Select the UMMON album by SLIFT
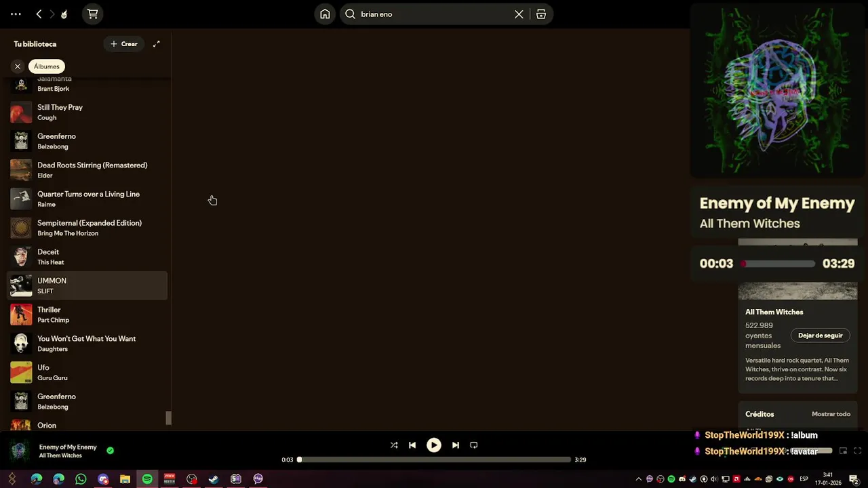 [x=87, y=285]
